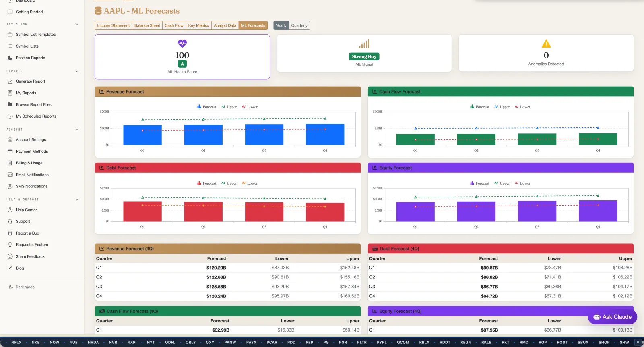Click the Generate Report chart icon
Screen dimensions: 644x347
point(10,81)
